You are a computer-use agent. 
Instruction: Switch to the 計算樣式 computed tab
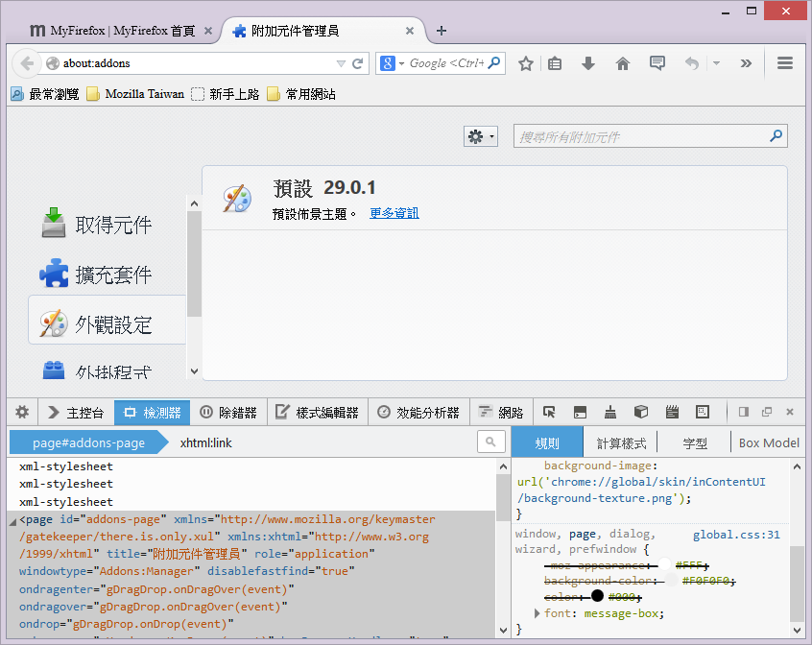pyautogui.click(x=621, y=442)
